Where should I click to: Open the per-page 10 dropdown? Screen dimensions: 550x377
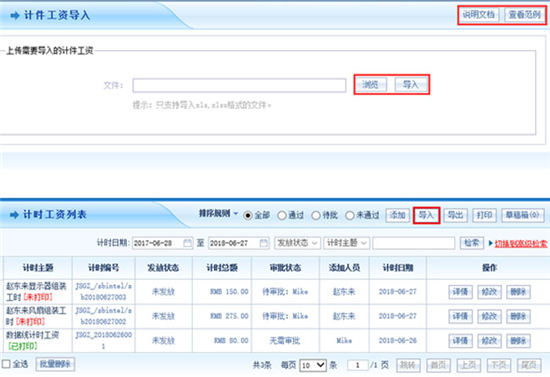click(313, 365)
